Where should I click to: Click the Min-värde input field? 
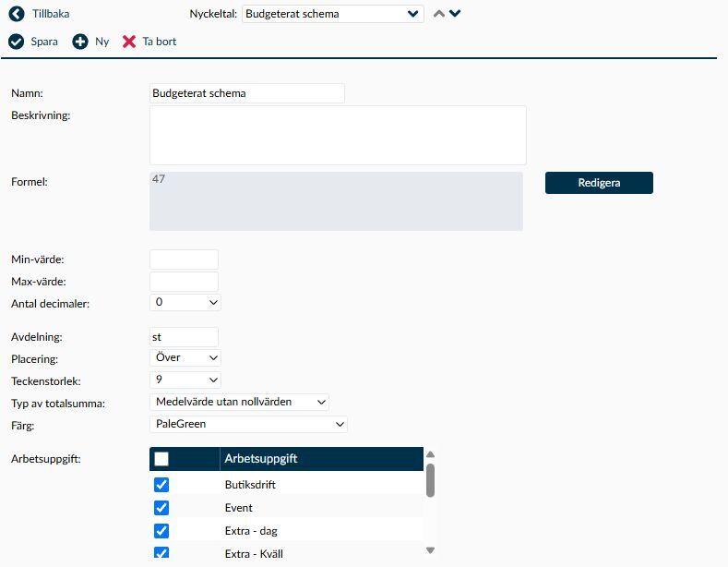coord(184,259)
